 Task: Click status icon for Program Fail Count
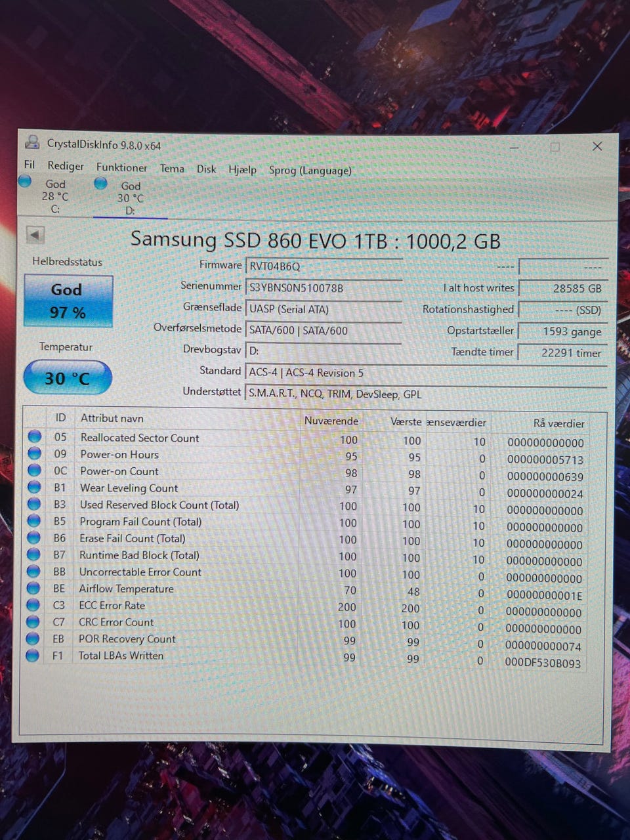point(34,521)
